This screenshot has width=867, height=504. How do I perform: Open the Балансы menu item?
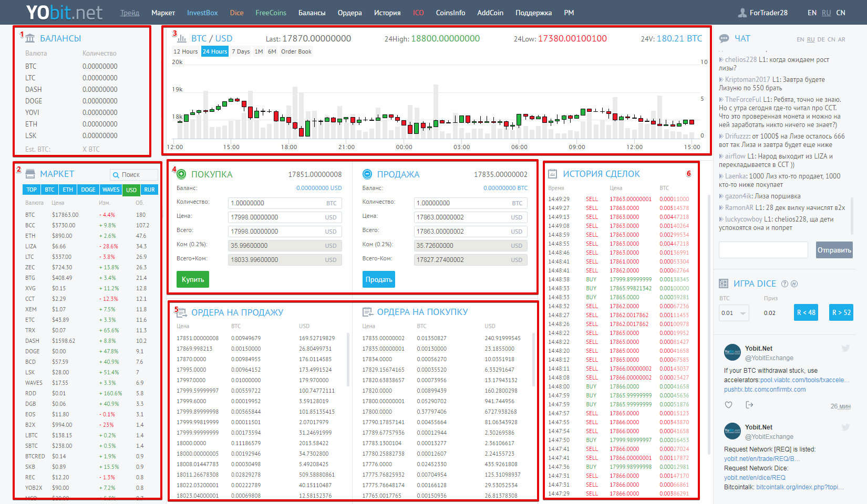[312, 13]
